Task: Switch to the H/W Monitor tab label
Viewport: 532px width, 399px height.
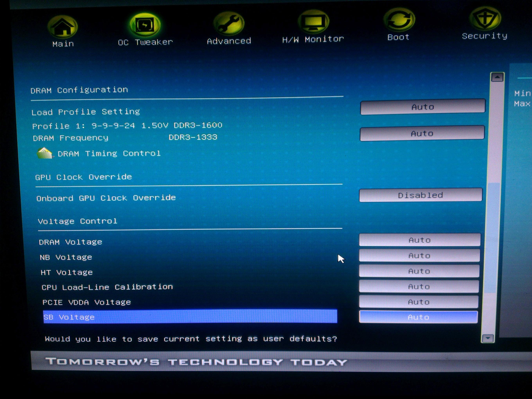Action: tap(313, 39)
